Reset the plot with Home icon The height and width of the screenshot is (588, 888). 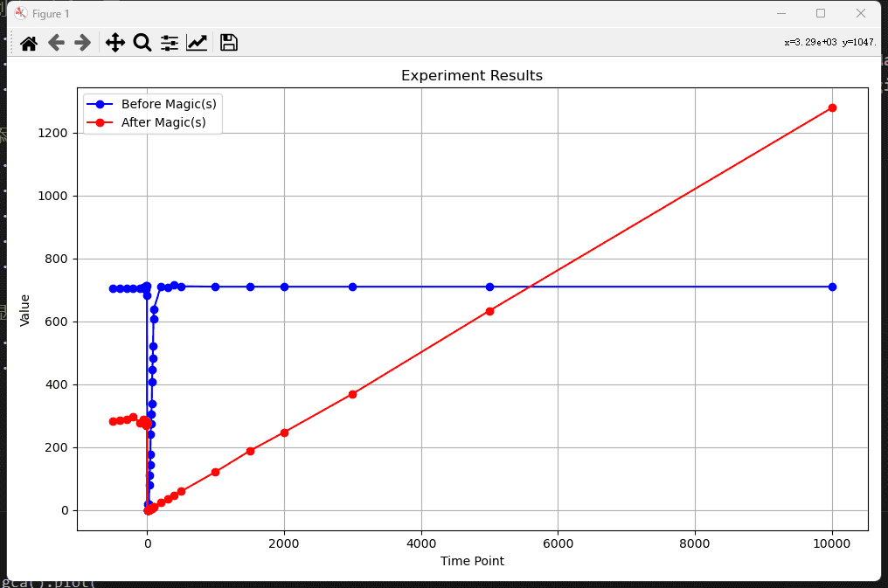29,43
